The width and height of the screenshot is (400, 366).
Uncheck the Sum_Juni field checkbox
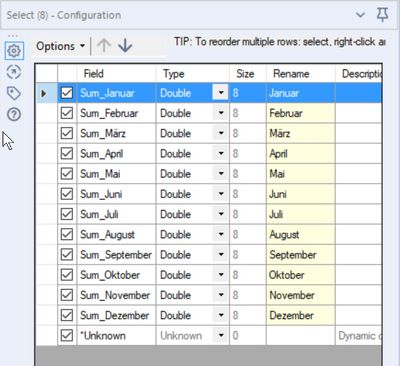(x=67, y=194)
